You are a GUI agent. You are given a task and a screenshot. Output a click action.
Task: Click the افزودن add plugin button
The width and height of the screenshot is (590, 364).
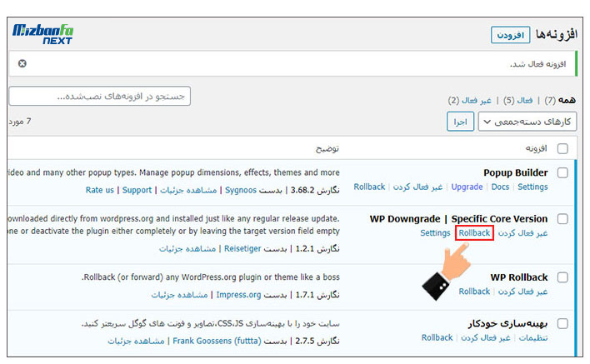(510, 35)
